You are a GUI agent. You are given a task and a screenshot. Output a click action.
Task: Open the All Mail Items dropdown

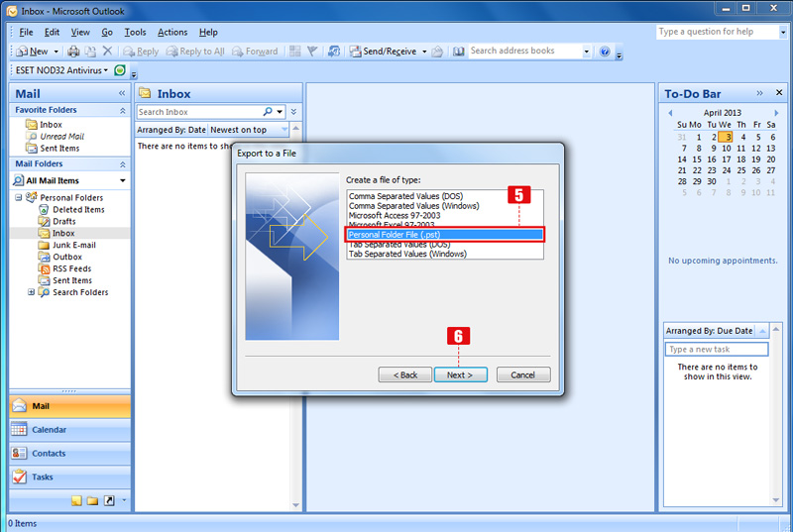click(122, 180)
